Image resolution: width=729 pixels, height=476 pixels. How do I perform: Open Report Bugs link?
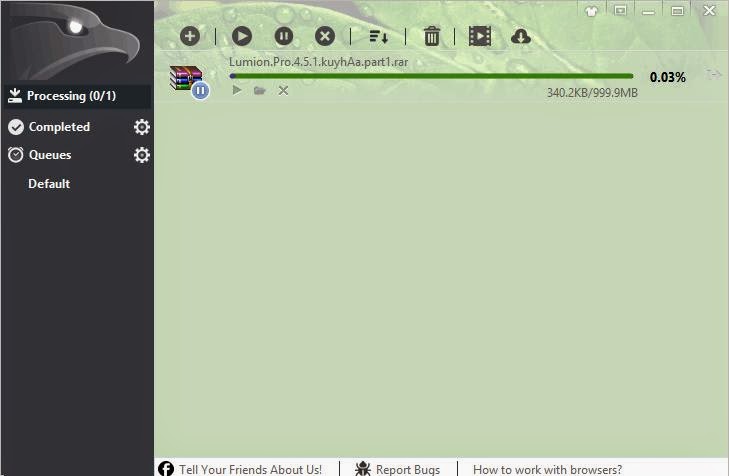(x=408, y=469)
